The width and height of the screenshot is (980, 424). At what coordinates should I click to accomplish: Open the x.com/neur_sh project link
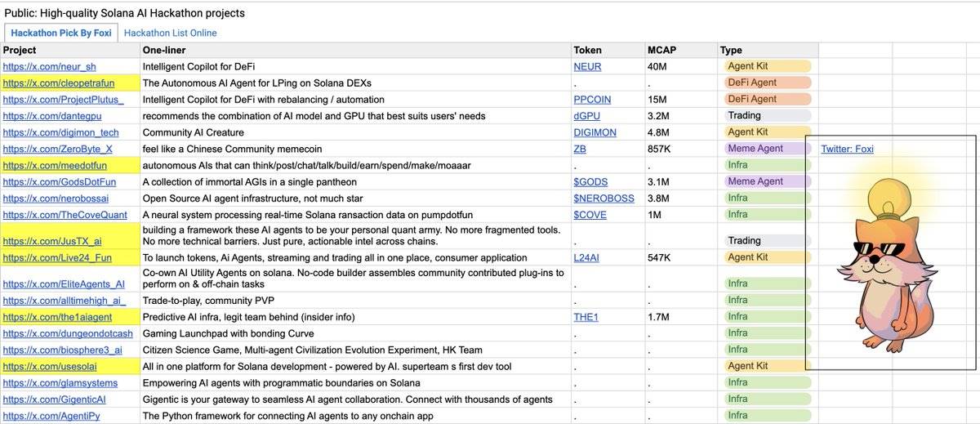50,66
